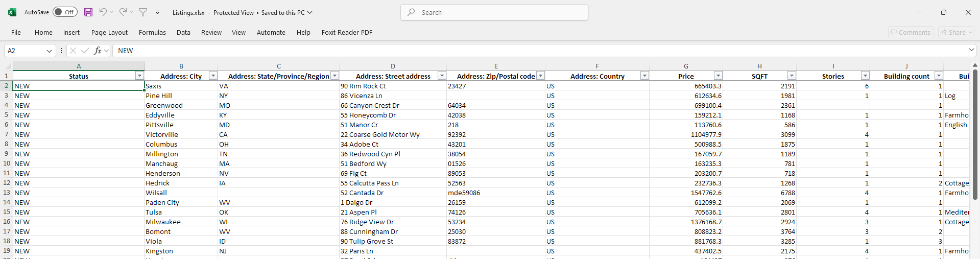Screen dimensions: 980x259
Task: Click the Redo arrow icon
Action: tap(123, 12)
